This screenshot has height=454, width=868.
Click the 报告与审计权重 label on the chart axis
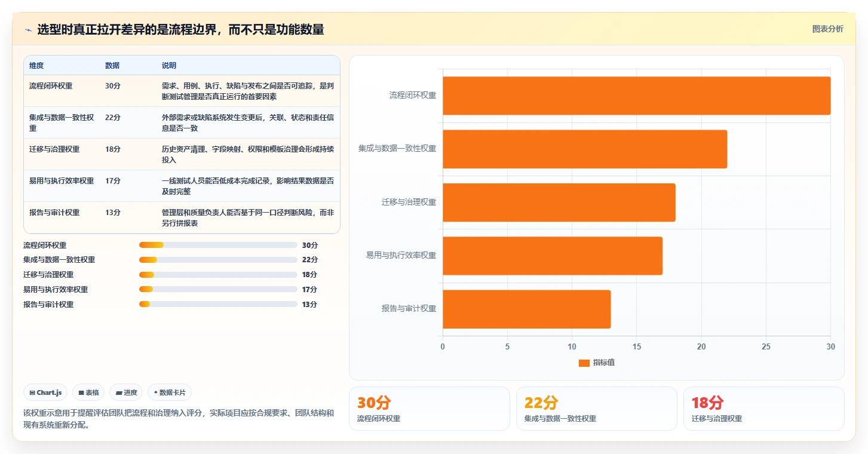pyautogui.click(x=409, y=309)
